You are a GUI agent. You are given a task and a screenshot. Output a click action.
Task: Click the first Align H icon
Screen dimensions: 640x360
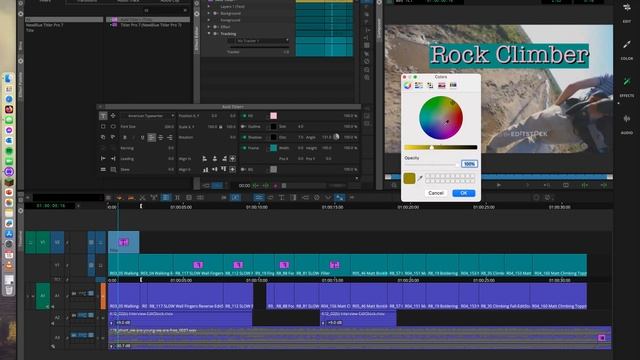[x=205, y=158]
